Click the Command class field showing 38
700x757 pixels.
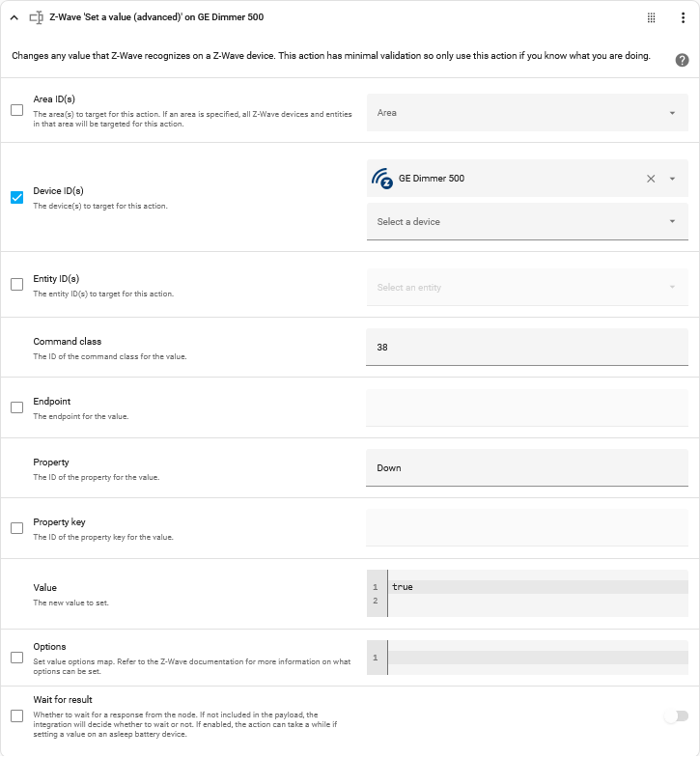(x=527, y=348)
